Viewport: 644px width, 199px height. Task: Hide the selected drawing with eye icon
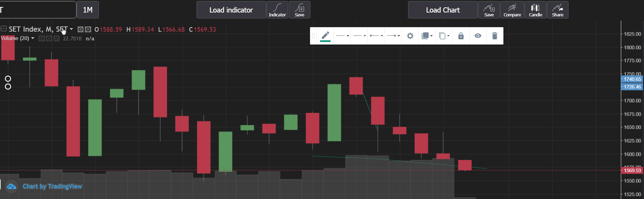point(478,36)
